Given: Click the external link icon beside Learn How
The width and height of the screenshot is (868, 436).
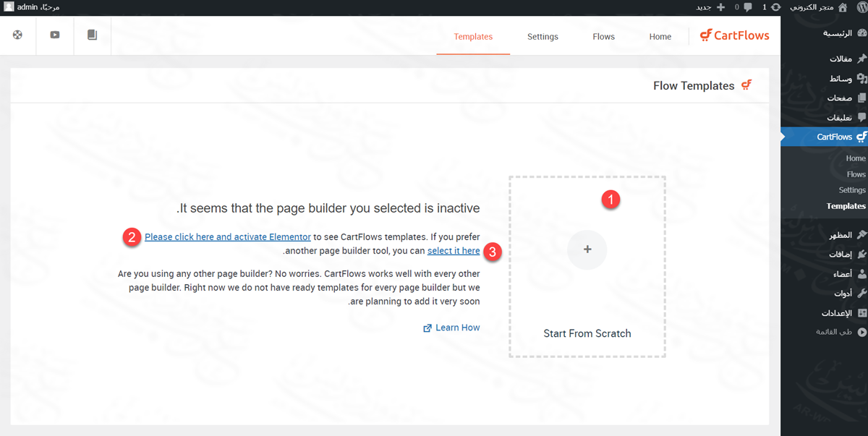Looking at the screenshot, I should (x=427, y=328).
